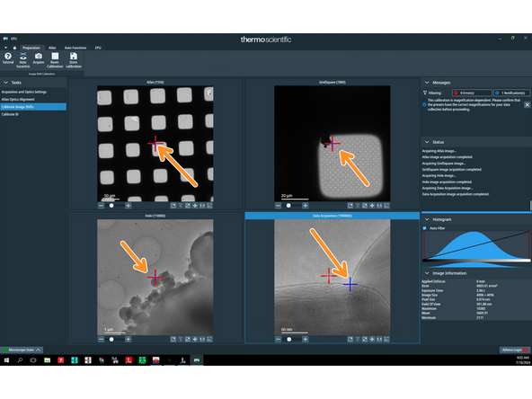Adjust the Atlas zoom slider handle

(111, 206)
